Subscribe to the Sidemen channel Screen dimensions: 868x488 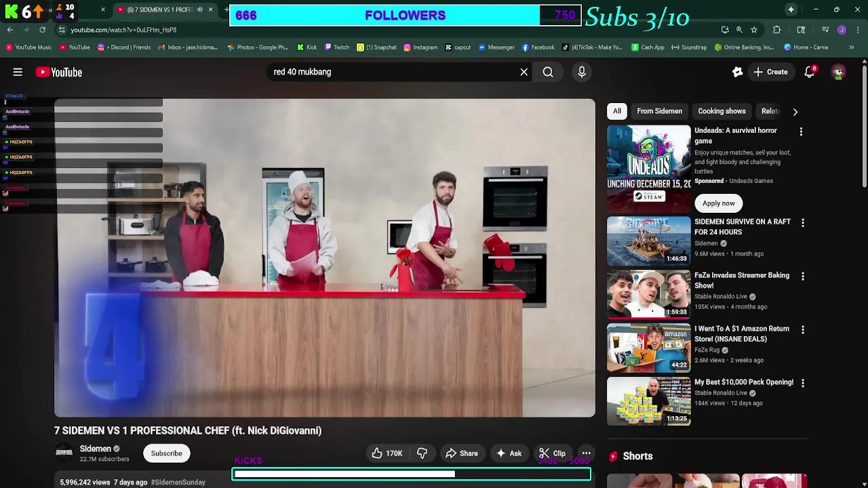click(x=166, y=453)
